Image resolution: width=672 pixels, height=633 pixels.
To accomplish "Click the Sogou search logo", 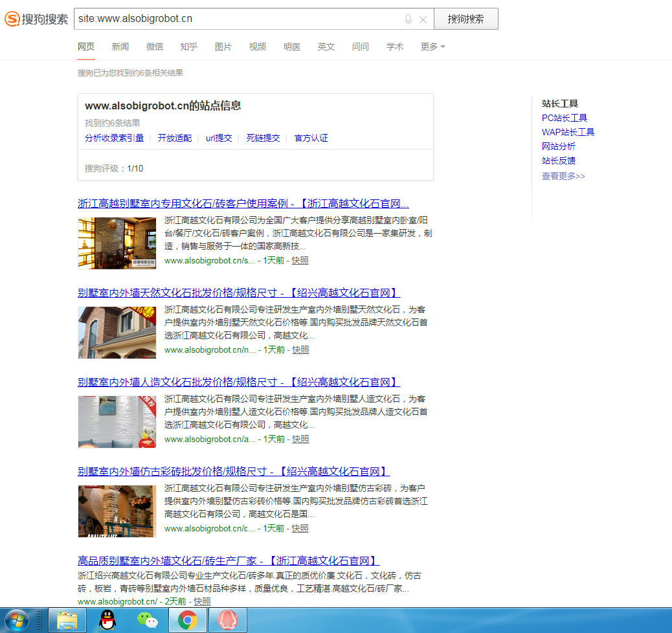I will (36, 19).
